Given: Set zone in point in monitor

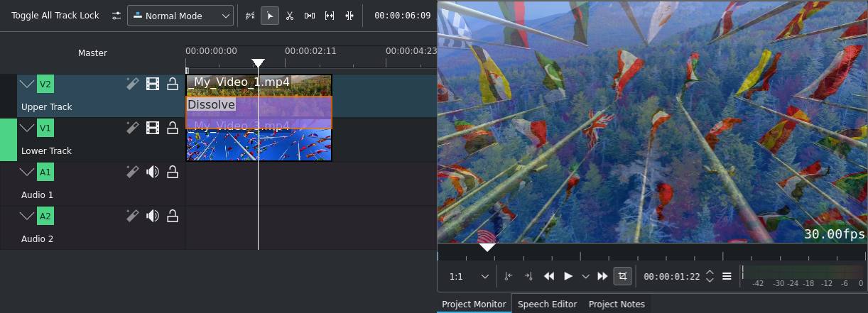Looking at the screenshot, I should point(509,277).
